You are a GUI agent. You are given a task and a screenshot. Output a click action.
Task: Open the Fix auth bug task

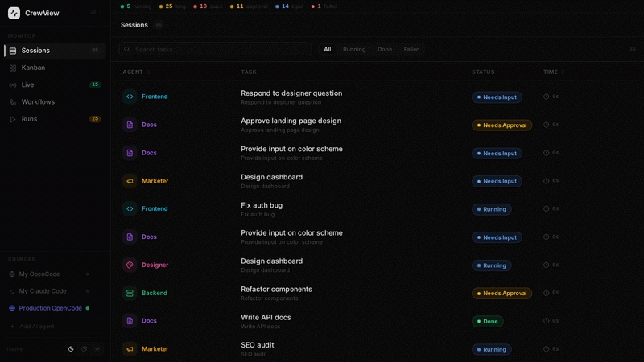click(262, 205)
